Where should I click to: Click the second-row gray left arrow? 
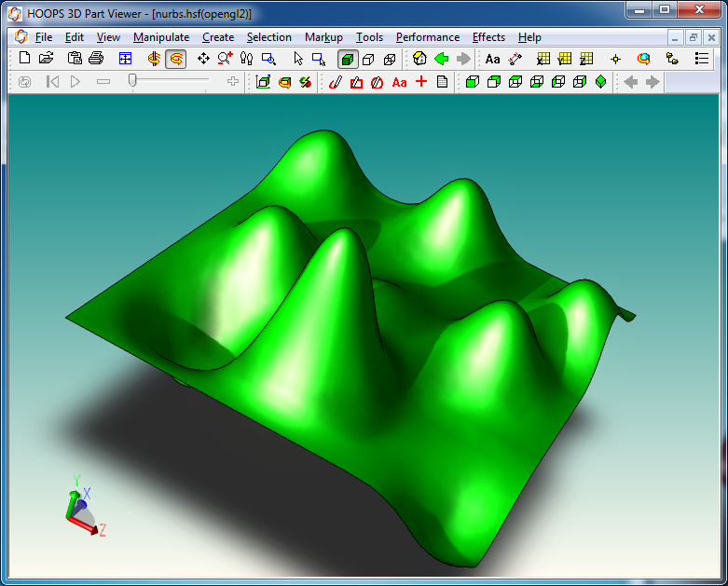click(630, 82)
